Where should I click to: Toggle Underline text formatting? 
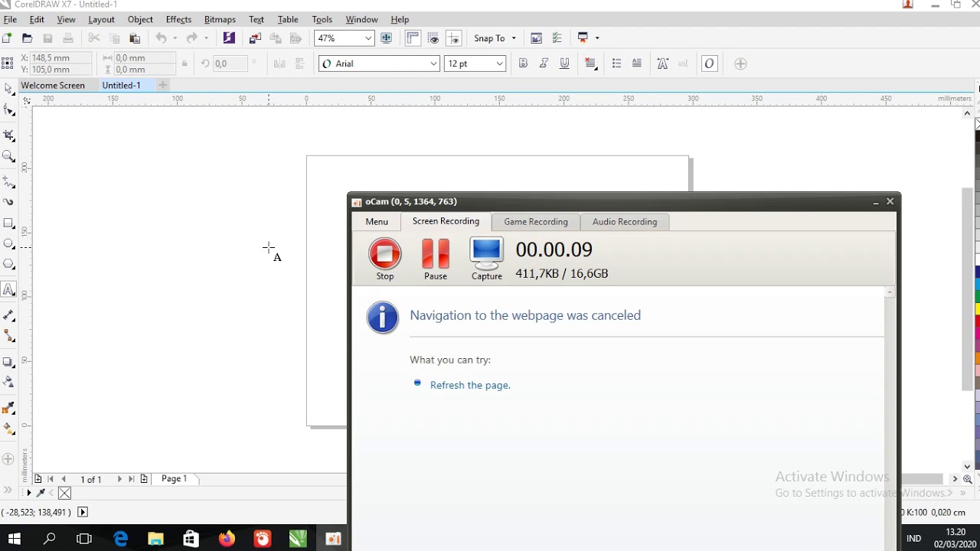[x=564, y=64]
